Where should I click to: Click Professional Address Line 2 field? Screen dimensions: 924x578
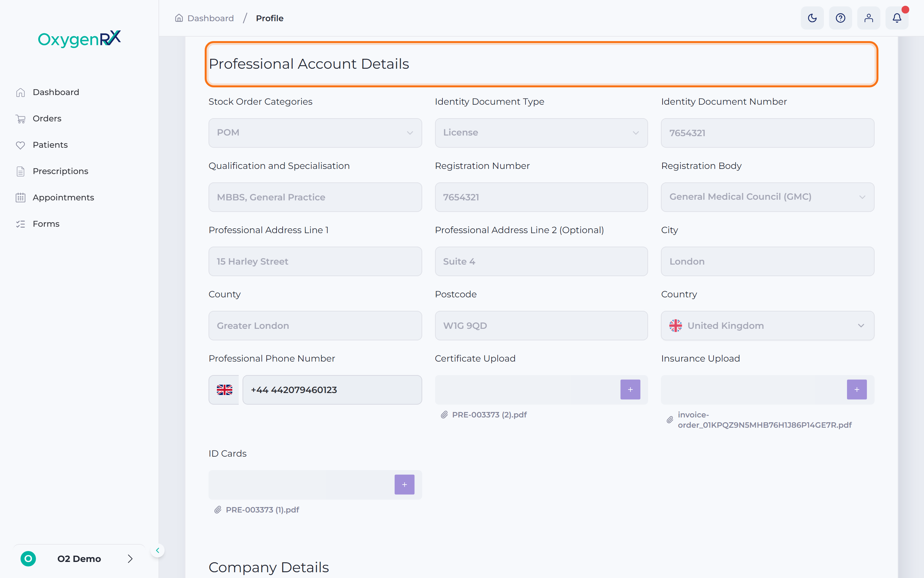[x=541, y=261]
